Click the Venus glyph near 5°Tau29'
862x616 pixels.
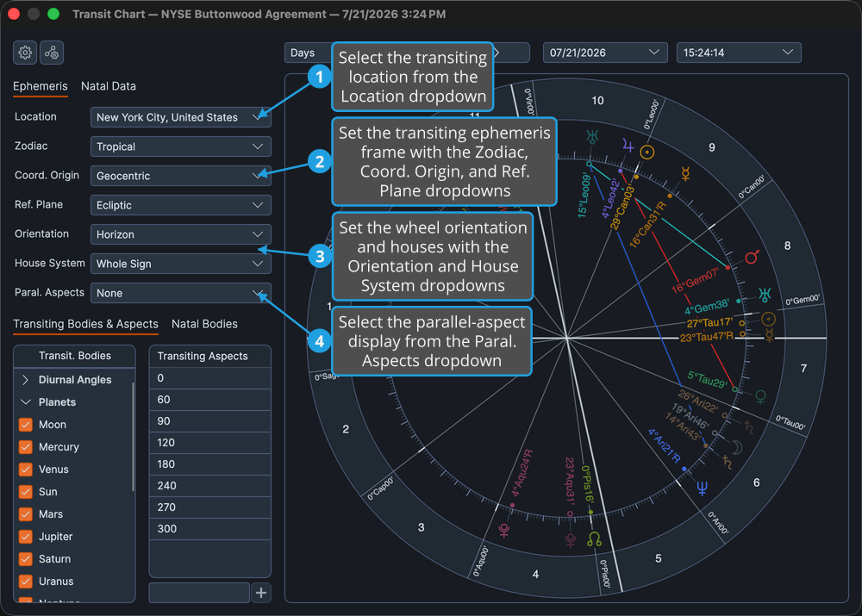tap(761, 397)
